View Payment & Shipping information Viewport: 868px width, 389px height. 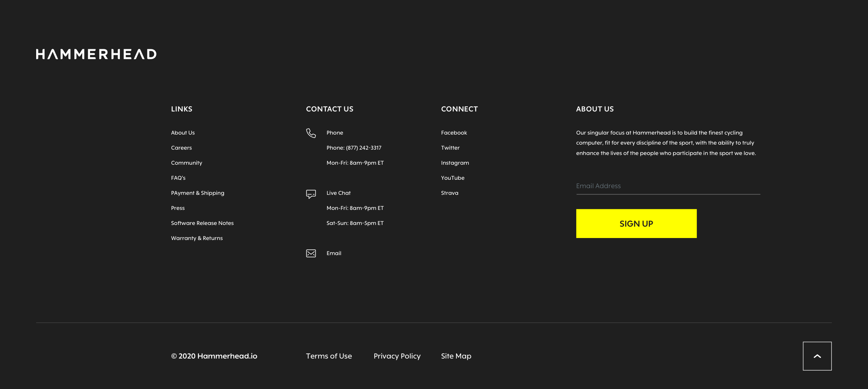tap(198, 192)
